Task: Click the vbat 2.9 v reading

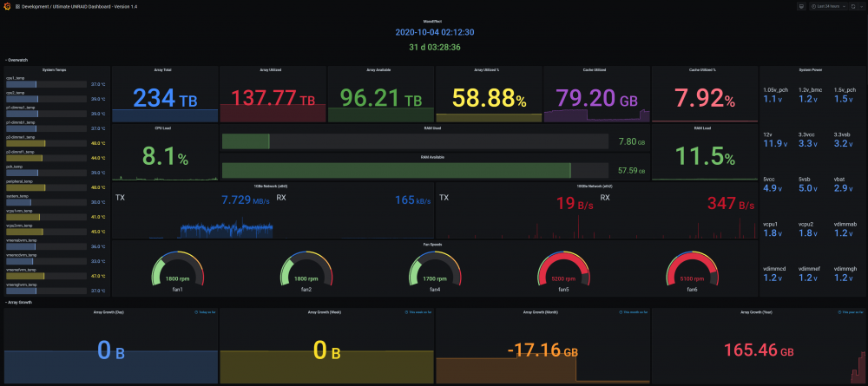Action: [x=844, y=188]
